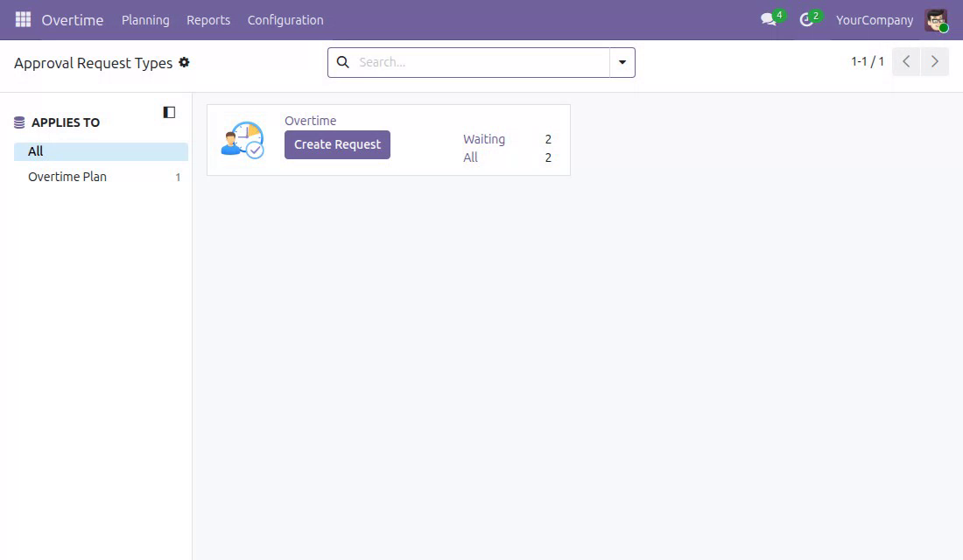Open the Reports menu
This screenshot has height=560, width=963.
[208, 19]
